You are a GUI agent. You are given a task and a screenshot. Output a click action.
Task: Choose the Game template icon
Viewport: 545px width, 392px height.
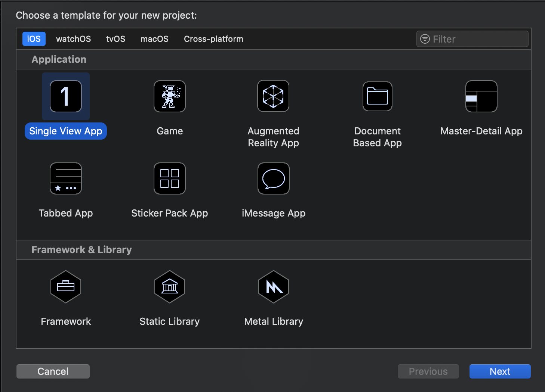[170, 96]
